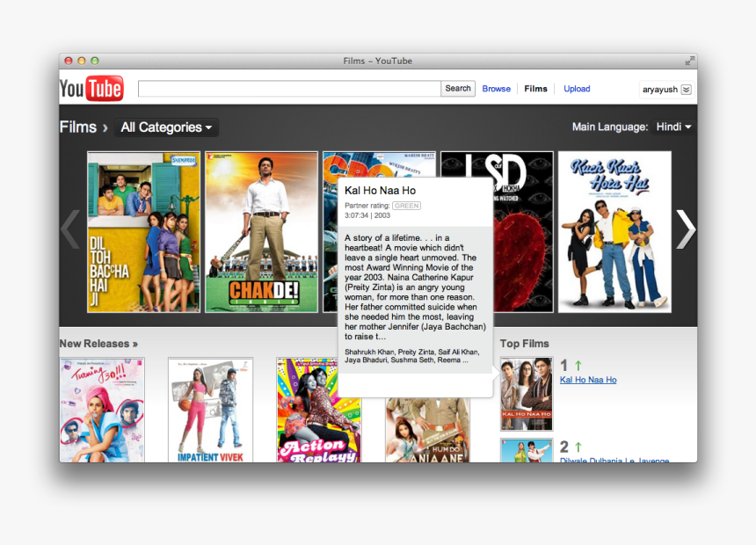This screenshot has width=756, height=545.
Task: Open the Kal Ho Naa Ho top film thumbnail
Action: coord(527,394)
